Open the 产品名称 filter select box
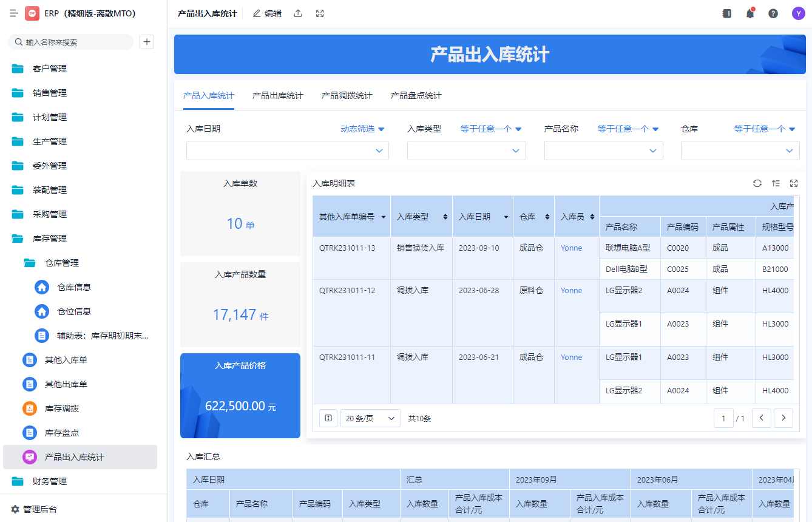This screenshot has height=522, width=812. (604, 151)
